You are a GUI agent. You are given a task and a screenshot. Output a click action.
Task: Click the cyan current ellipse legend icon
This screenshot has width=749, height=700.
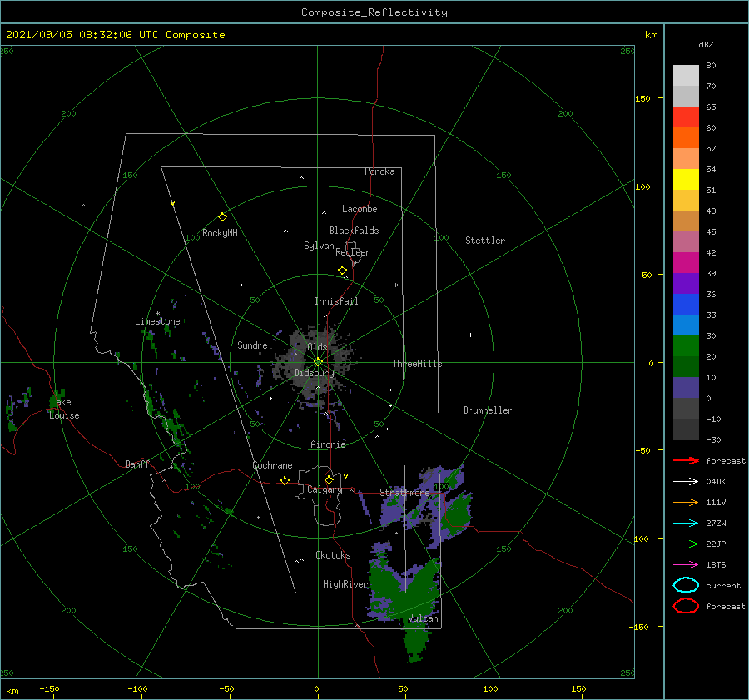tap(686, 585)
